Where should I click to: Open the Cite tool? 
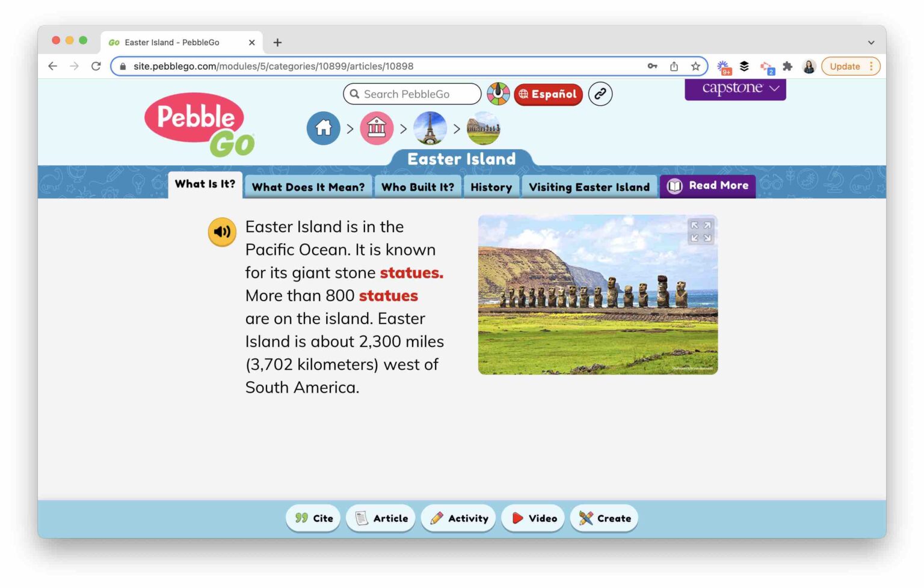[313, 518]
